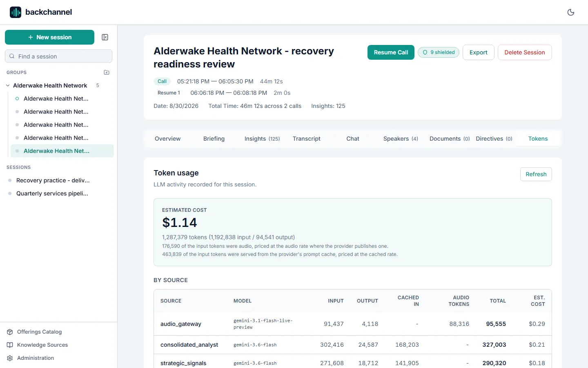Click the Insights: 125 summary text
This screenshot has width=588, height=368.
[328, 106]
